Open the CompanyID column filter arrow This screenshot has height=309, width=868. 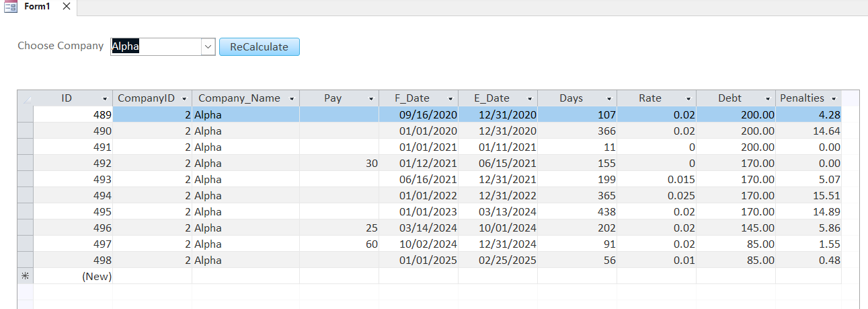pyautogui.click(x=184, y=99)
